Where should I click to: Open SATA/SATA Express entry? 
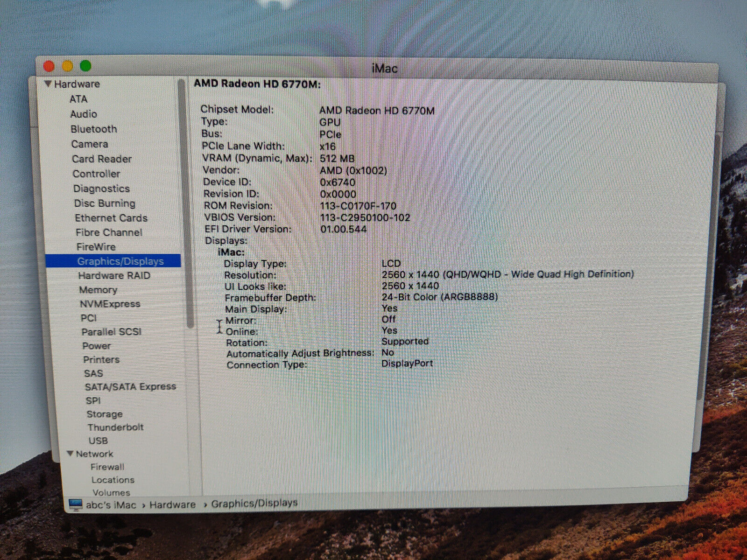pos(130,386)
